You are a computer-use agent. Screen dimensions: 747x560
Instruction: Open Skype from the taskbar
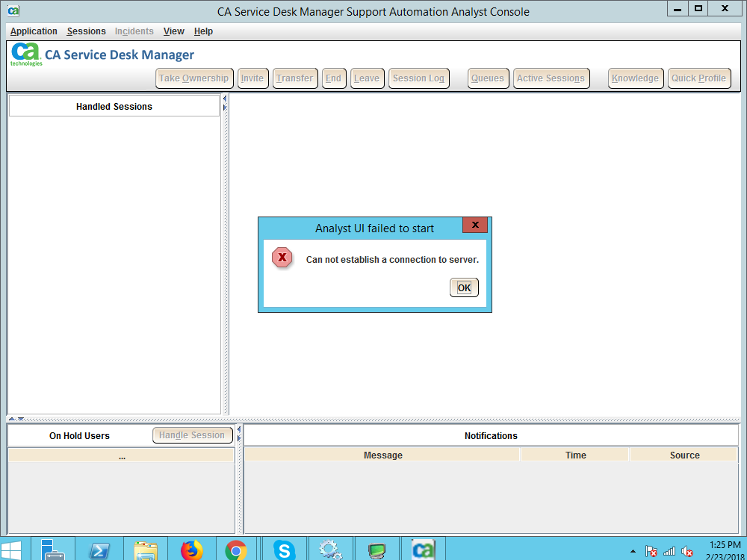pos(284,549)
